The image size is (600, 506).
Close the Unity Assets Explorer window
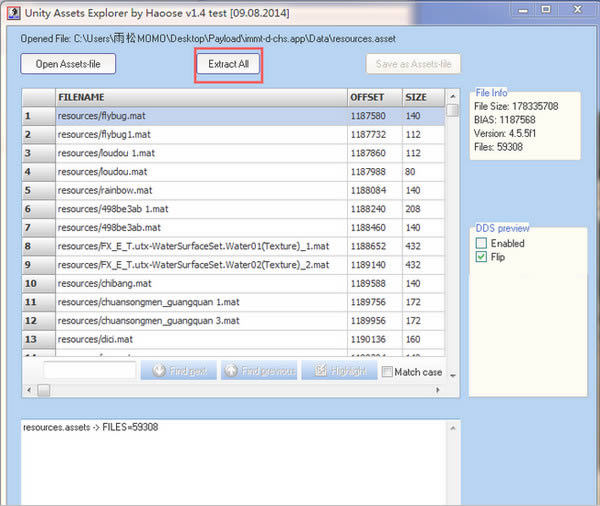[578, 9]
